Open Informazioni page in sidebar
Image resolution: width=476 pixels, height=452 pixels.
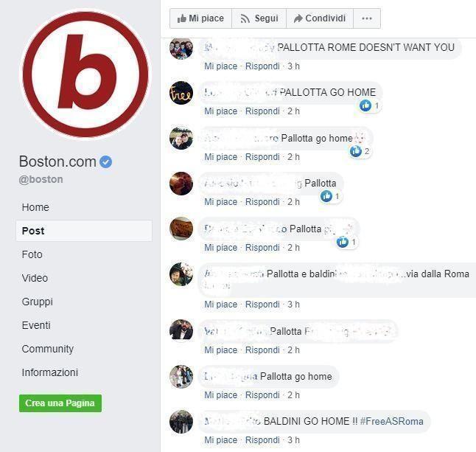[50, 372]
